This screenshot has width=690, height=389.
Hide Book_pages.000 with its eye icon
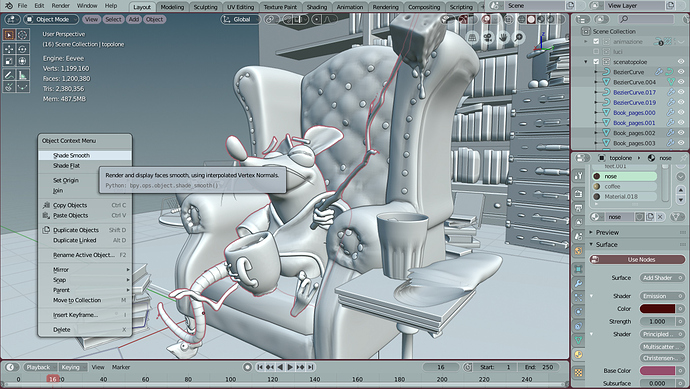tap(682, 113)
